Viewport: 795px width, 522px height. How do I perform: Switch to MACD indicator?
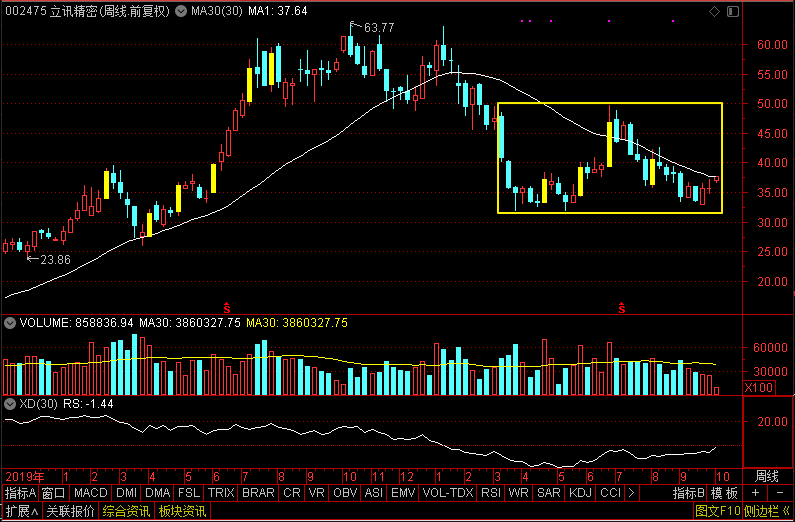91,493
